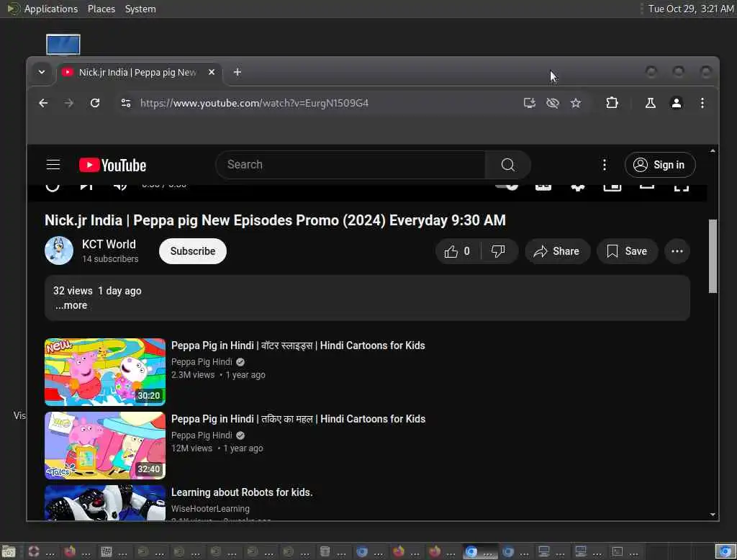The width and height of the screenshot is (737, 560).
Task: Open Learning about Robots for kids title
Action: pos(242,492)
